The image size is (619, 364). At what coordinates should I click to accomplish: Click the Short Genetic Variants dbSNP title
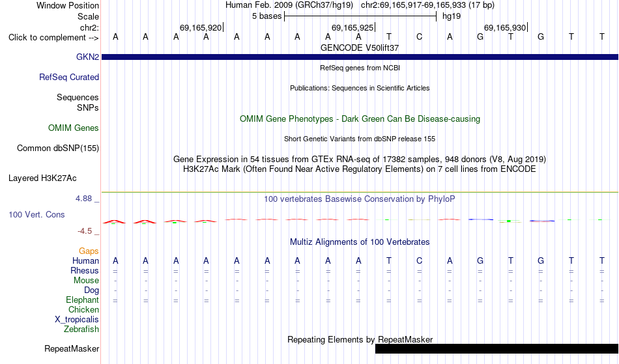click(x=360, y=139)
